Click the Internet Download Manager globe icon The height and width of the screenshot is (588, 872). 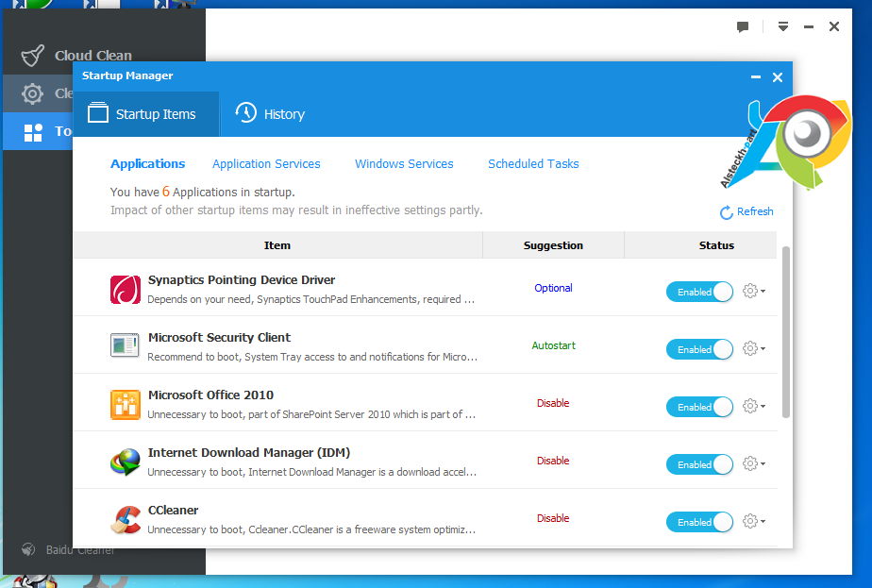click(126, 462)
